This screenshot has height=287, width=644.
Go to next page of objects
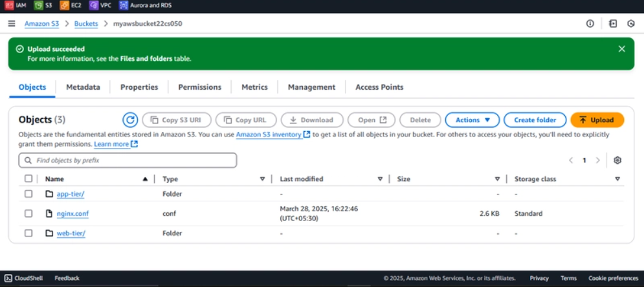tap(597, 160)
